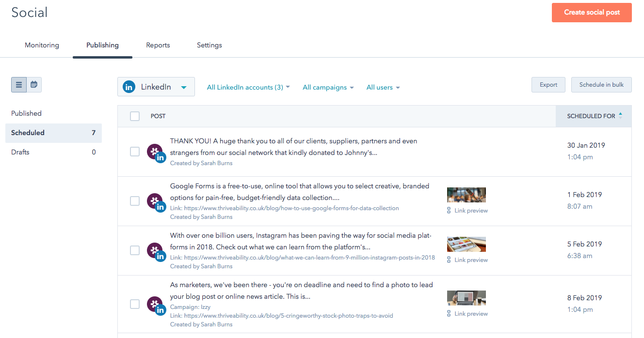This screenshot has height=338, width=644.
Task: Open the All users dropdown
Action: 383,87
